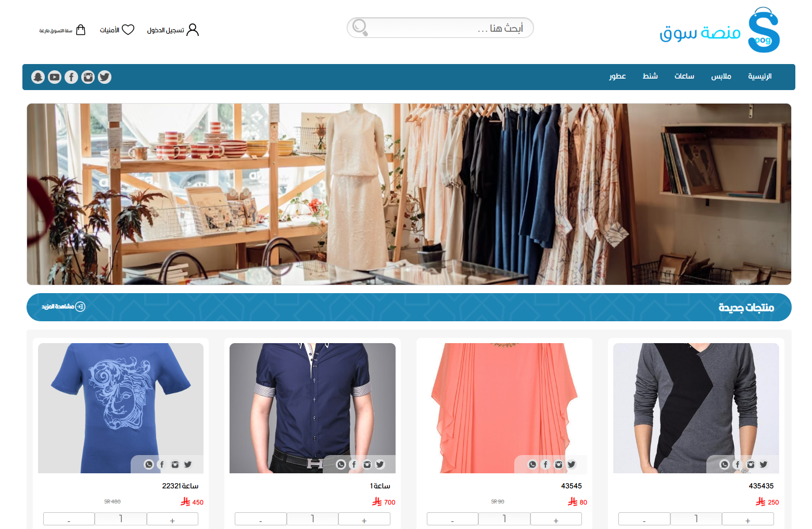812x529 pixels.
Task: Increase quantity for product 435435
Action: click(747, 520)
